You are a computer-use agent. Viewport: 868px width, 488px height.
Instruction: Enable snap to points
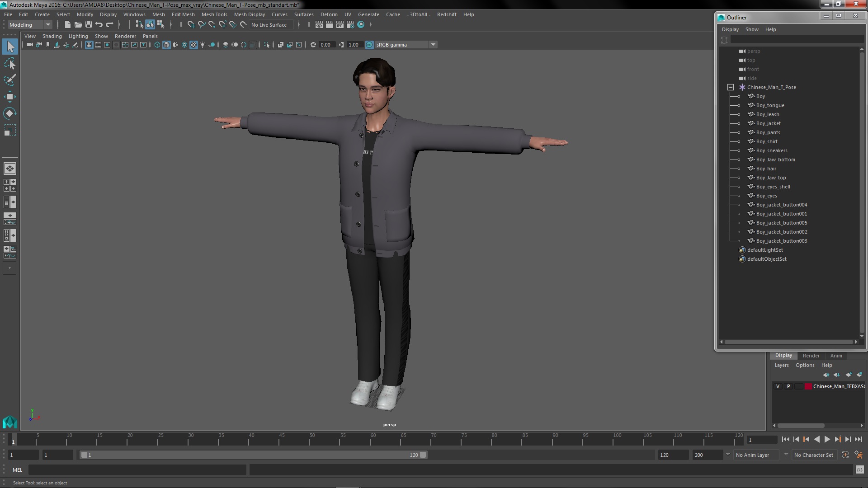point(212,25)
